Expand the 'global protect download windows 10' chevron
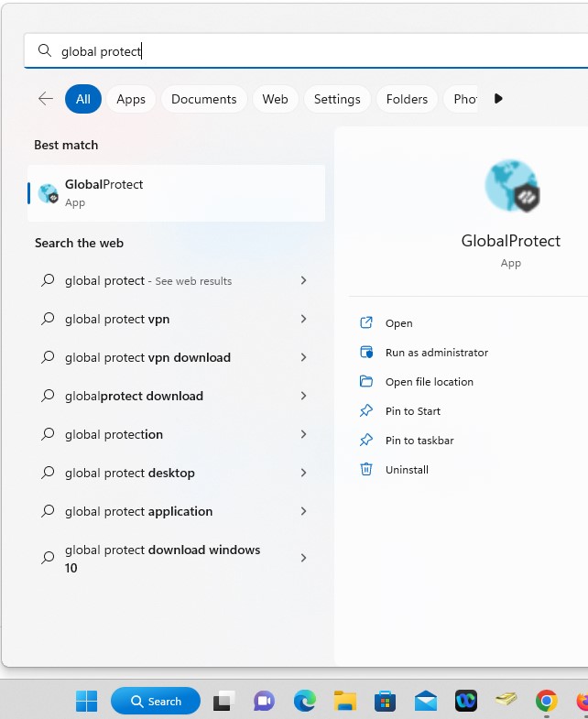 [303, 558]
